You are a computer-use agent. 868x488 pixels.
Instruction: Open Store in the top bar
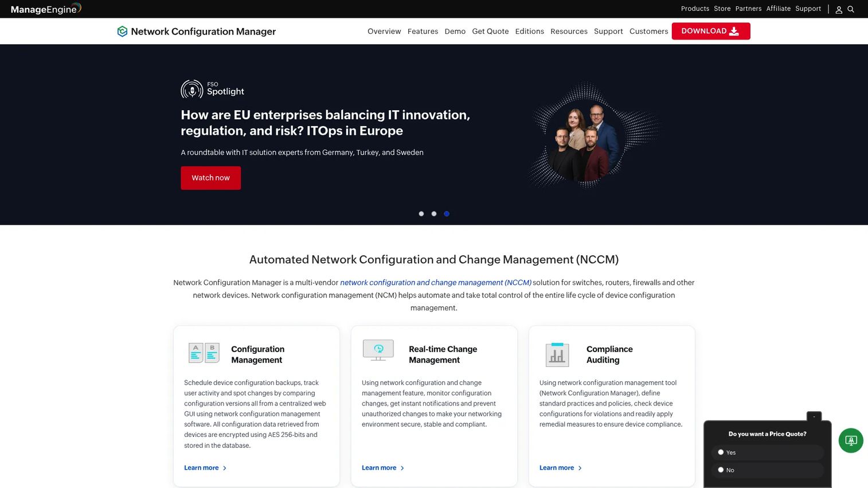tap(722, 9)
